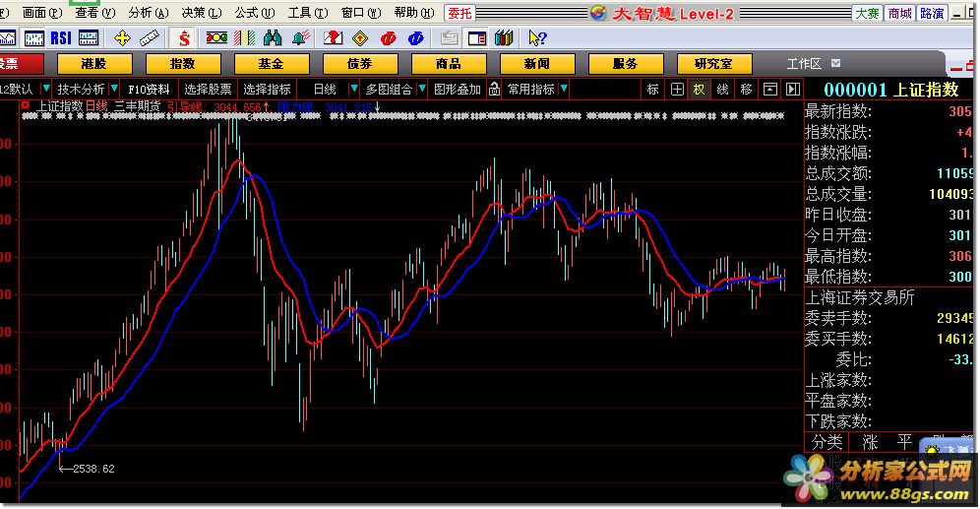Toggle the 移 move button
This screenshot has width=980, height=509.
(746, 90)
